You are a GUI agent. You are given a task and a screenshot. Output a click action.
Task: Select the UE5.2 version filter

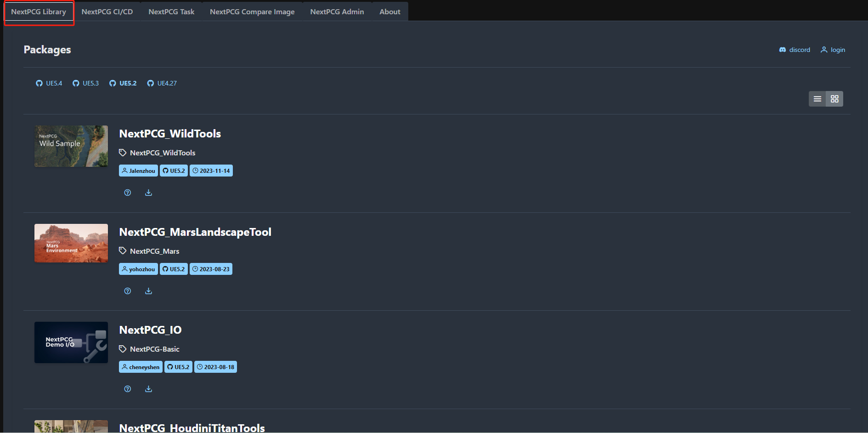(x=123, y=83)
